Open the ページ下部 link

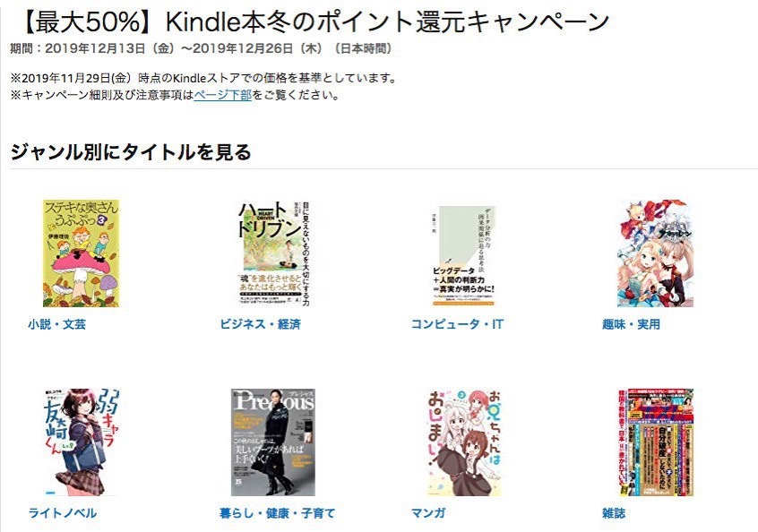222,95
